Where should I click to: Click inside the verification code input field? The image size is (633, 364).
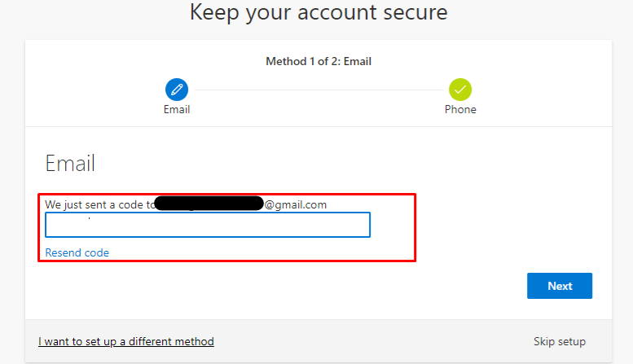[x=208, y=225]
